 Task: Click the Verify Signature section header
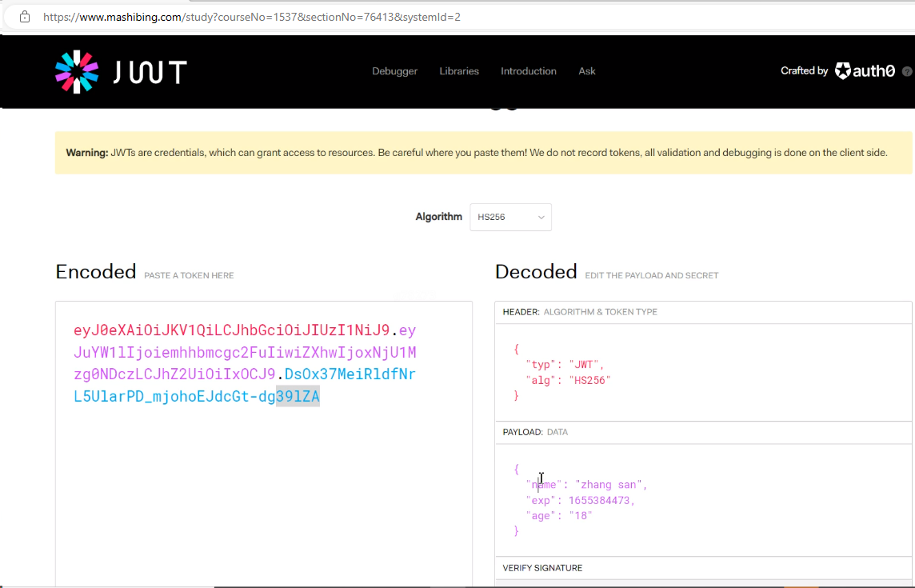point(542,568)
